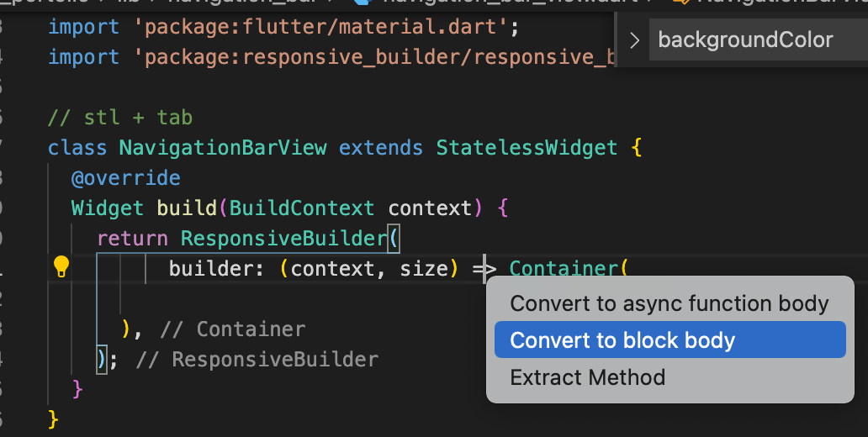Click the yellow lightbulb code action icon
The image size is (868, 437).
(61, 267)
